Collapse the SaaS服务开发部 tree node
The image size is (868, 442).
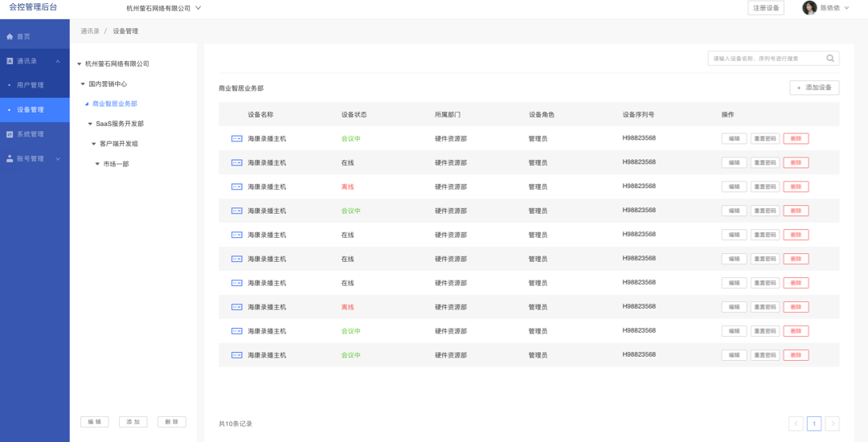(x=90, y=125)
